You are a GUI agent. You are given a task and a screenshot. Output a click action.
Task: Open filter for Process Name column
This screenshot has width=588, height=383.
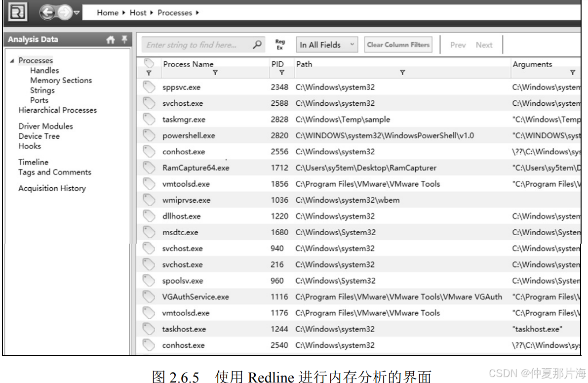pos(215,73)
